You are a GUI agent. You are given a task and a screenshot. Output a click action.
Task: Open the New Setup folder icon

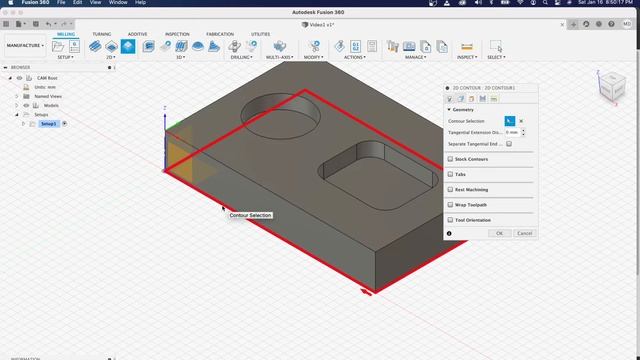pos(58,46)
